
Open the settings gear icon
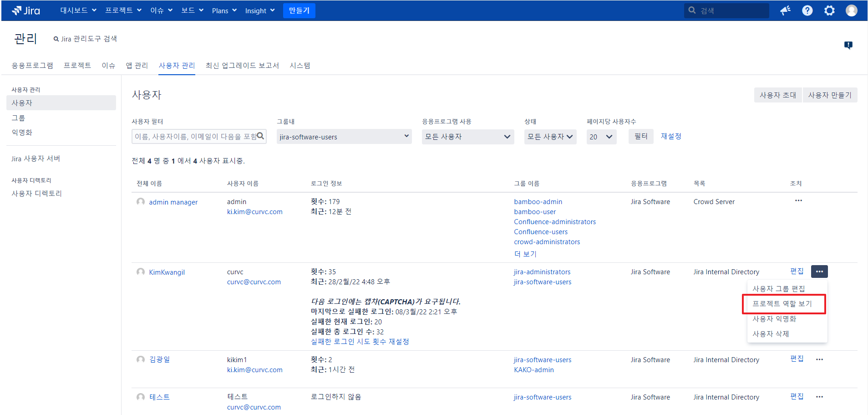point(829,10)
